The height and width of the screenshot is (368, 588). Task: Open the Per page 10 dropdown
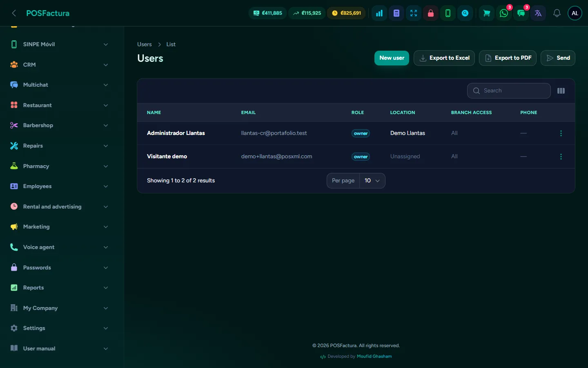click(x=372, y=181)
